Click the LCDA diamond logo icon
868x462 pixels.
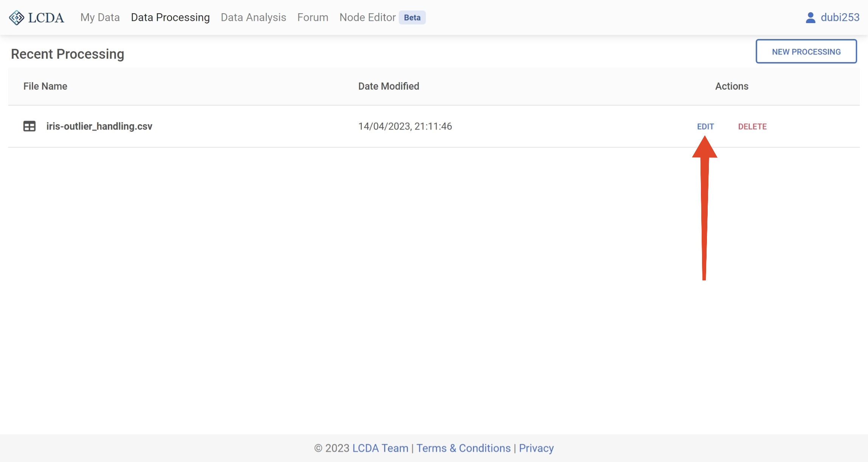pyautogui.click(x=17, y=17)
